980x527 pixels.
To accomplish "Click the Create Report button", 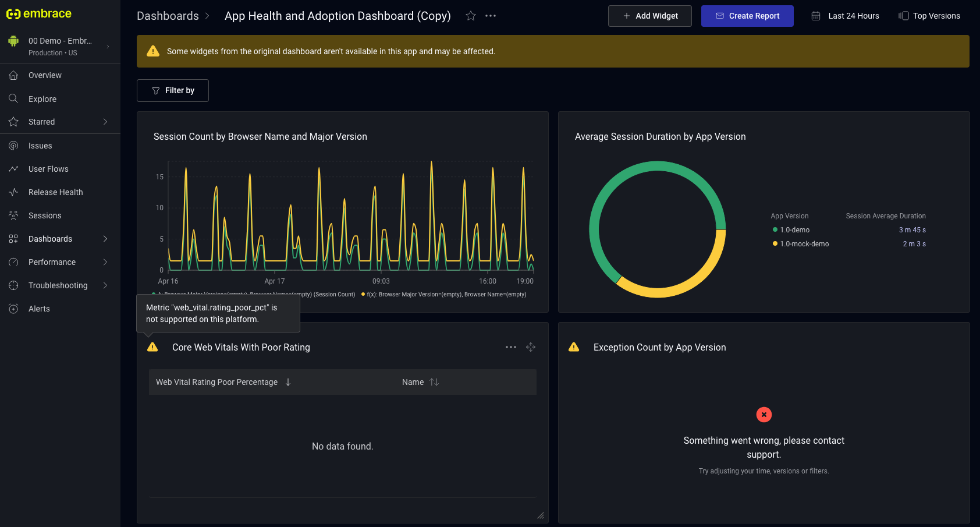I will pos(747,16).
